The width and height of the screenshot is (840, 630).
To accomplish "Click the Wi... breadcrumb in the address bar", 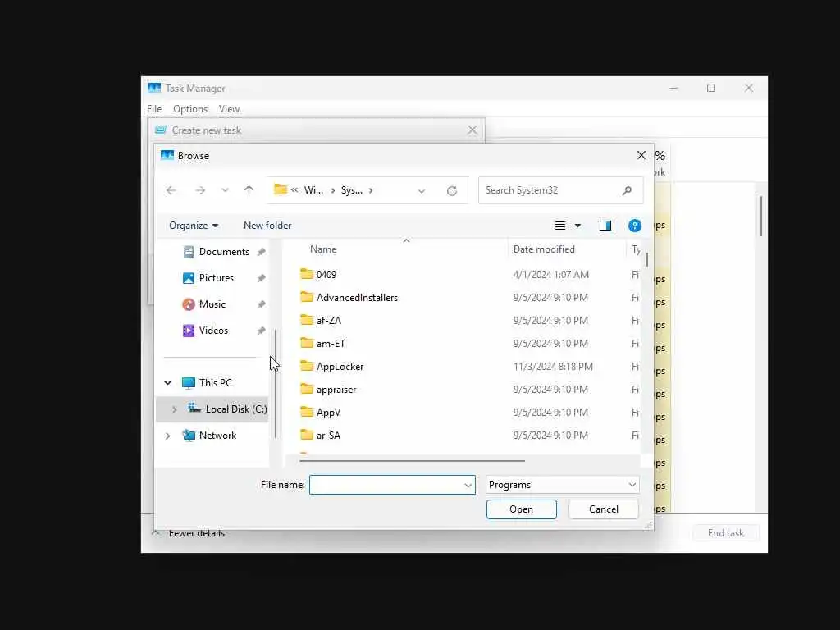I will click(x=313, y=190).
